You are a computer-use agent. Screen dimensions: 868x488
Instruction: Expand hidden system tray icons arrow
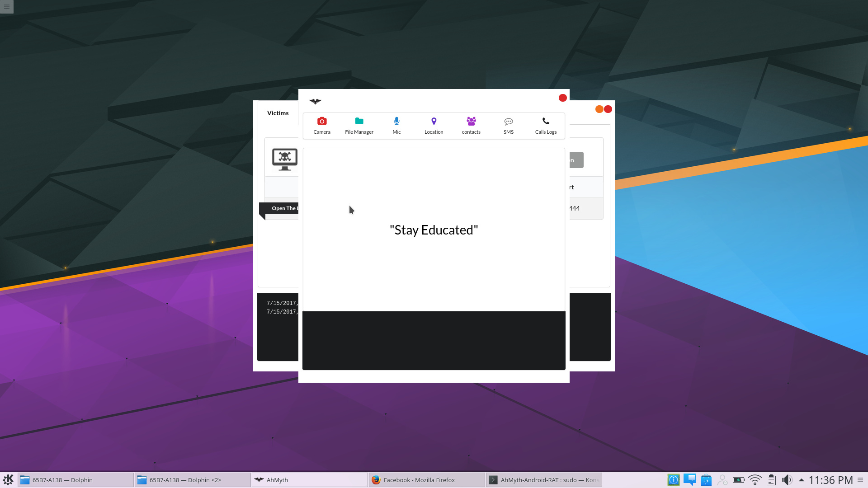coord(801,480)
